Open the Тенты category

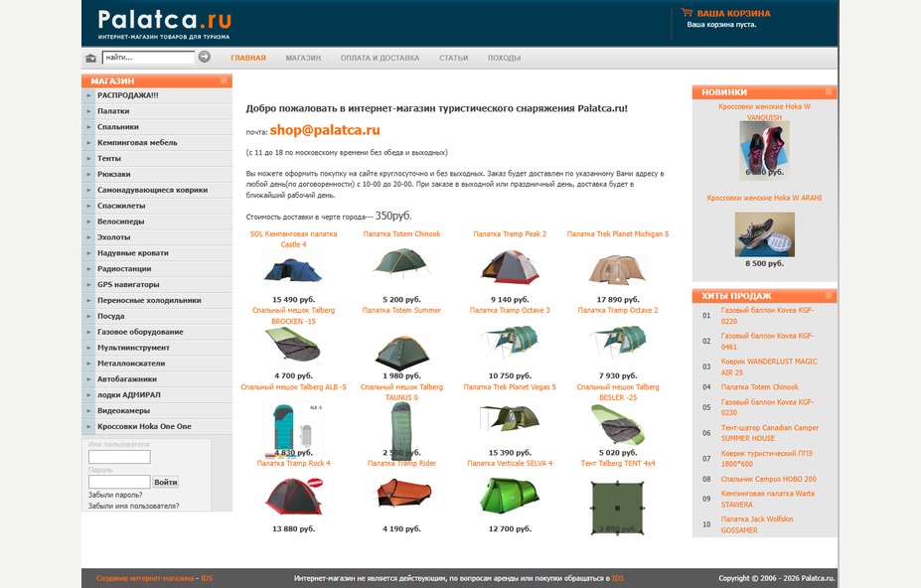click(109, 159)
